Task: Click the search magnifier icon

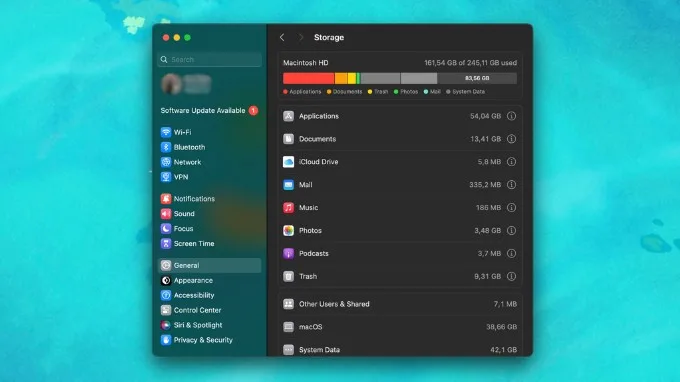Action: tap(164, 59)
